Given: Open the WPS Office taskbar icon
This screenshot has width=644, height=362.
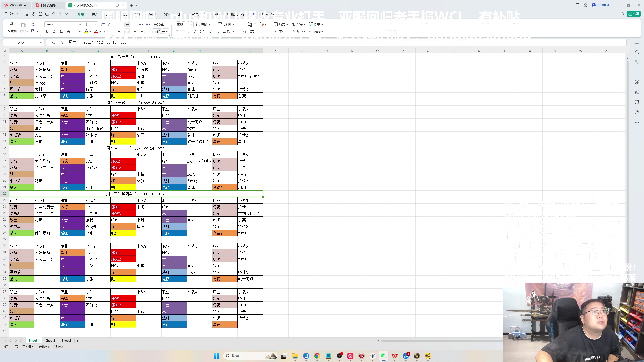Looking at the screenshot, I should [x=395, y=356].
